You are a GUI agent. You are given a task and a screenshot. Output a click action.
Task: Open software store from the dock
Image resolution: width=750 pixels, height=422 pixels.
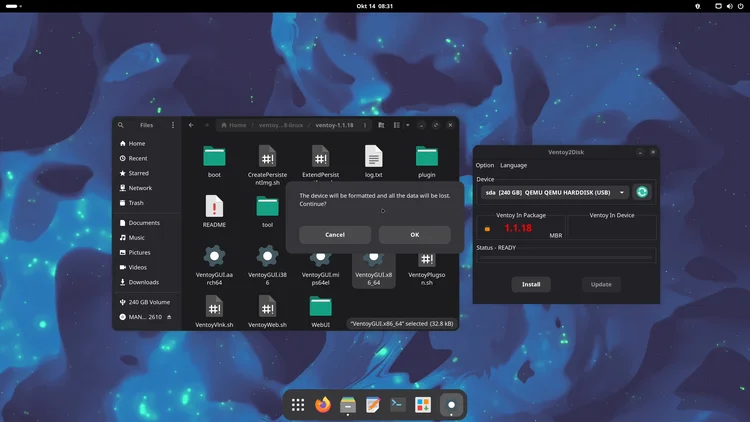pos(423,405)
